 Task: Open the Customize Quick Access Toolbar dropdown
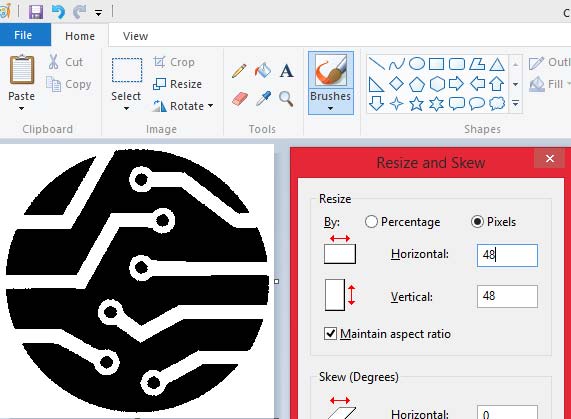click(x=98, y=13)
